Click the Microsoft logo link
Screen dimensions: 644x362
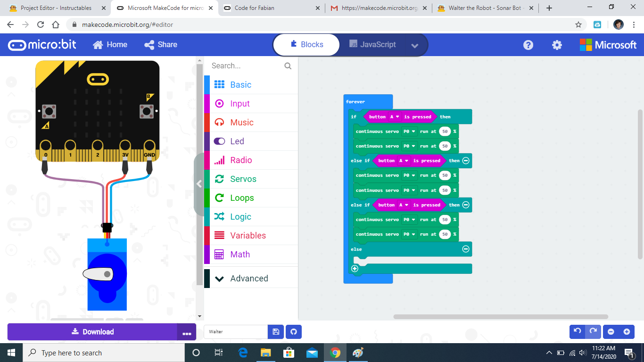click(x=608, y=45)
